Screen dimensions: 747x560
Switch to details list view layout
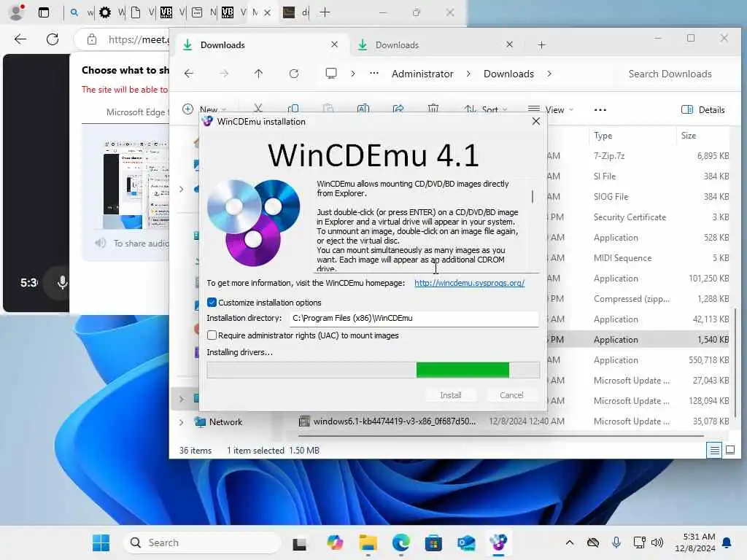715,449
